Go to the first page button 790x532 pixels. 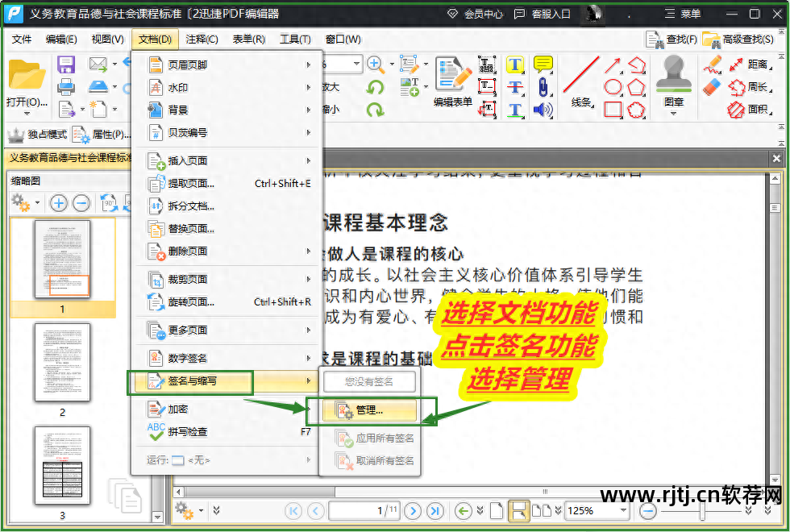[293, 511]
